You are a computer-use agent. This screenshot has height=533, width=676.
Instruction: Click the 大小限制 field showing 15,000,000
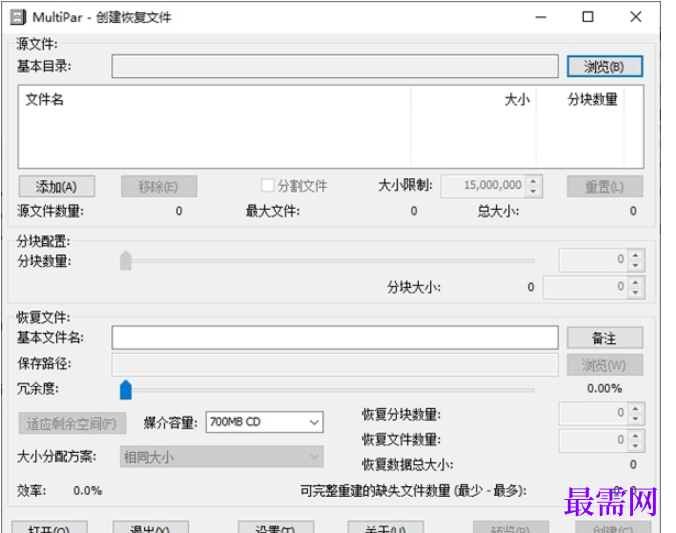point(484,186)
